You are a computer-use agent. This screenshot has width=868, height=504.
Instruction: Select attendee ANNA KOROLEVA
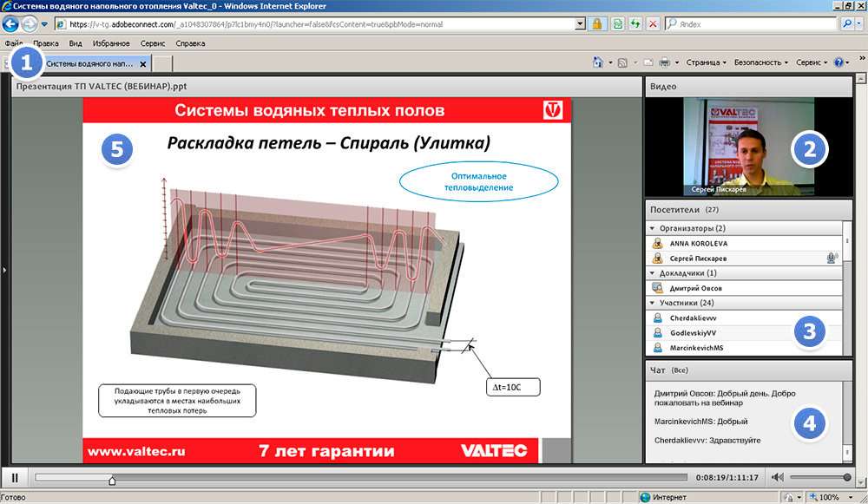[744, 243]
